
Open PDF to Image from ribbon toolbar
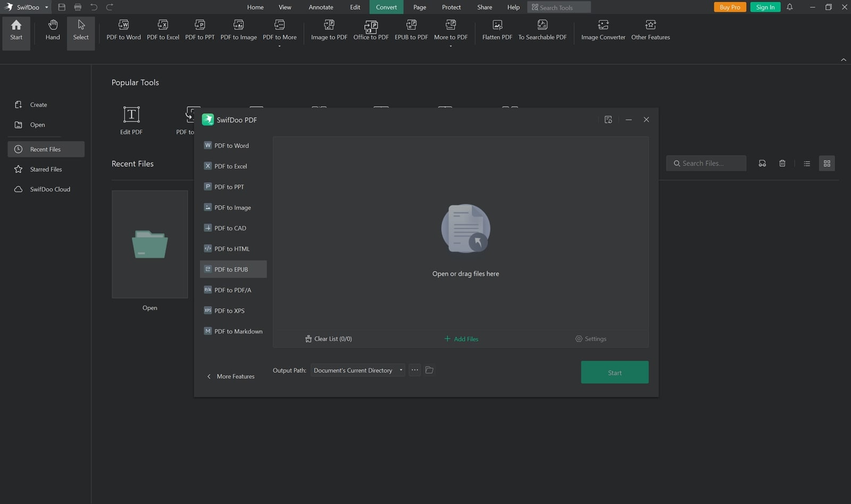click(239, 31)
